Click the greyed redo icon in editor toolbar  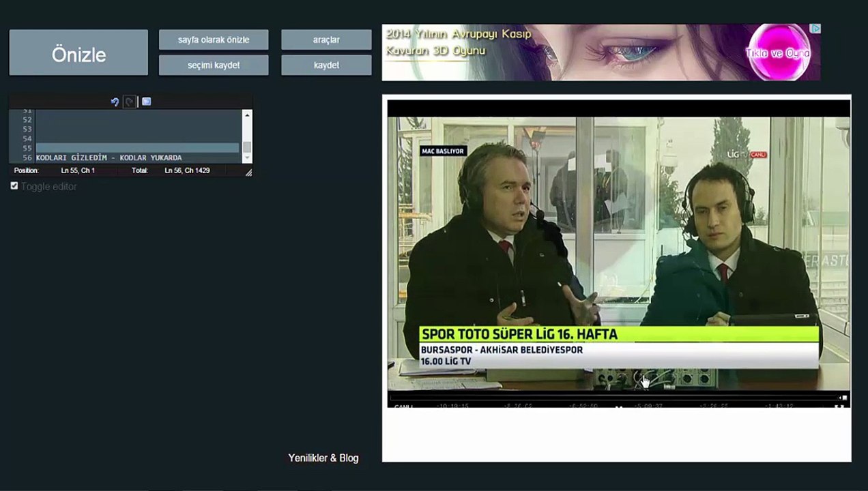click(x=130, y=102)
